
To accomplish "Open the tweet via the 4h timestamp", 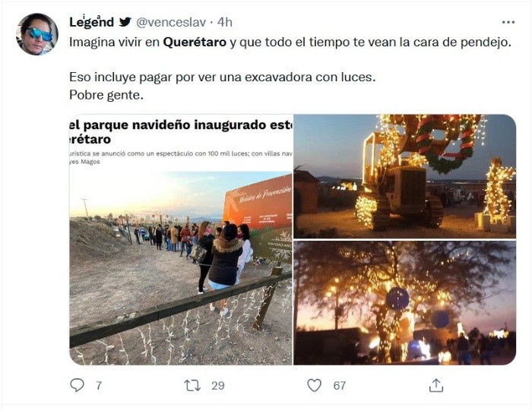I will coord(225,22).
